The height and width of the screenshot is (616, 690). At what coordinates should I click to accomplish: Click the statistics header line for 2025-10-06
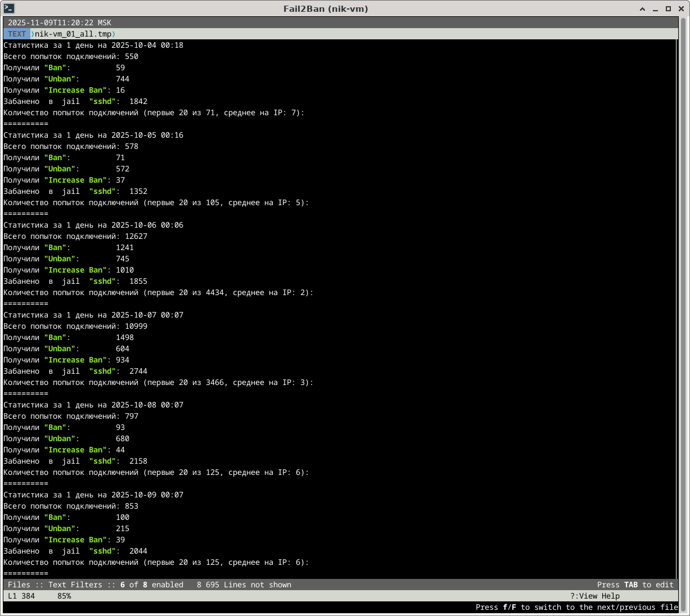[x=93, y=225]
